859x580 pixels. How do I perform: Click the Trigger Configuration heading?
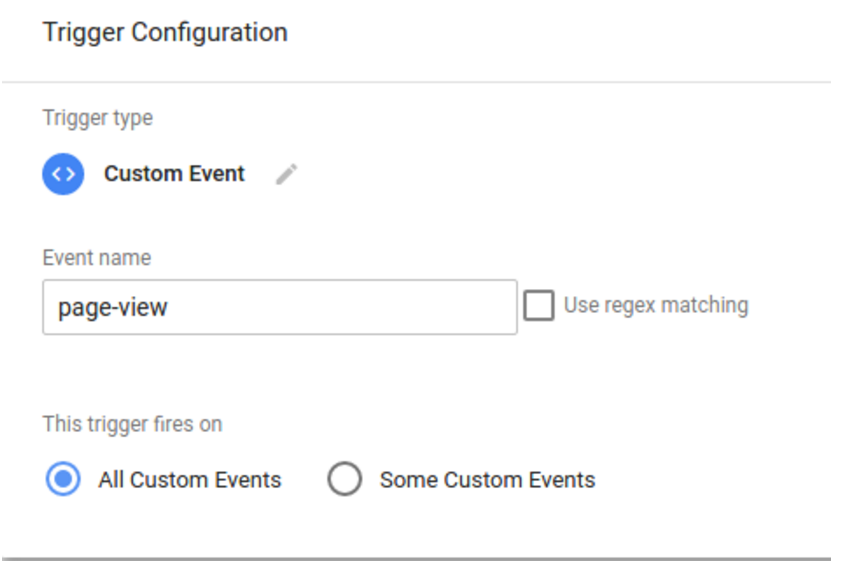pyautogui.click(x=165, y=32)
